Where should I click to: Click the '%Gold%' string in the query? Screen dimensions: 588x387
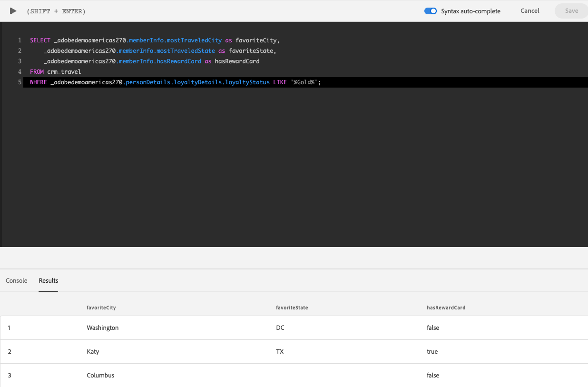(304, 82)
